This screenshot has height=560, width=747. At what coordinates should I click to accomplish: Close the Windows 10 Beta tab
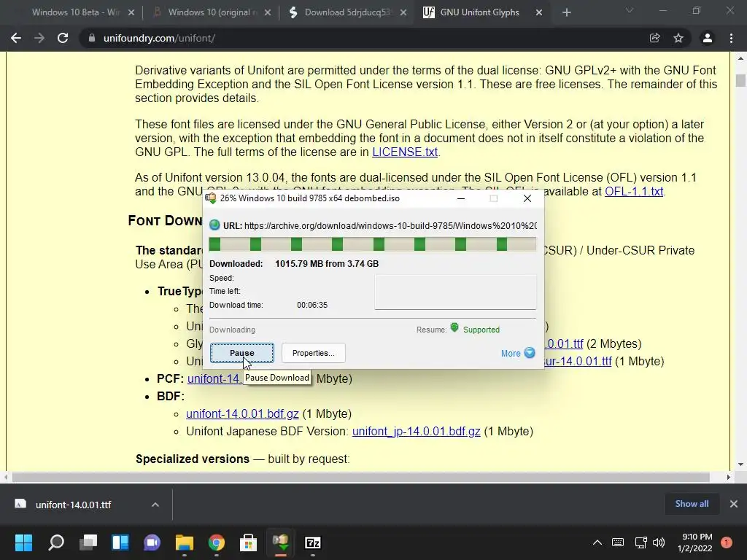(131, 12)
